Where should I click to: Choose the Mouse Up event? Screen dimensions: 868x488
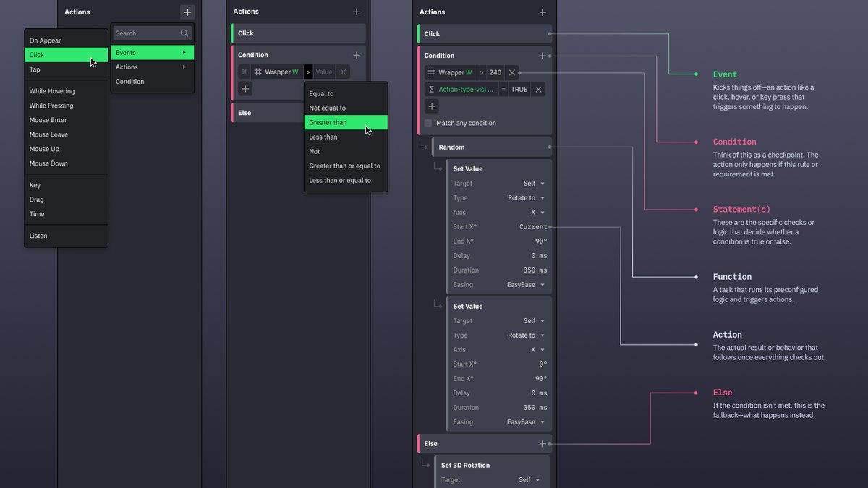[67, 149]
